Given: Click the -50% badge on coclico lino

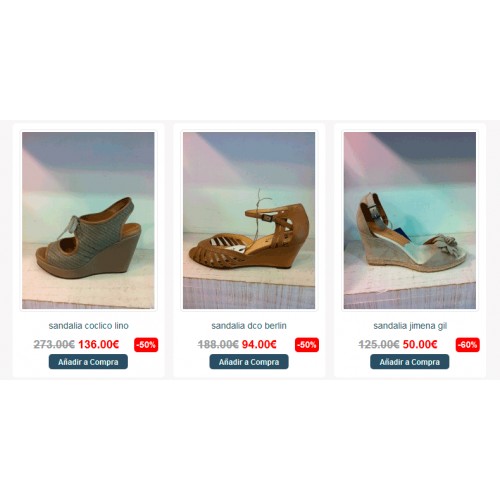Looking at the screenshot, I should [146, 345].
